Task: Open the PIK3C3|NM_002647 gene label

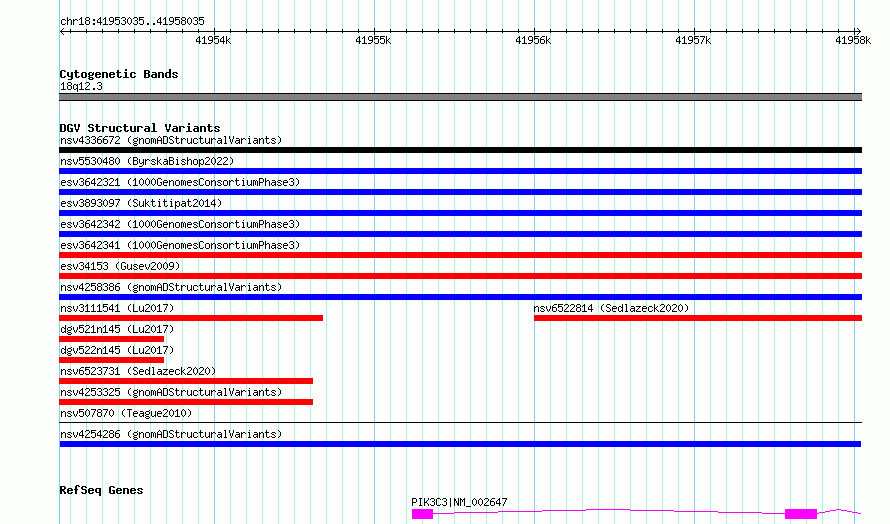Action: click(x=459, y=502)
